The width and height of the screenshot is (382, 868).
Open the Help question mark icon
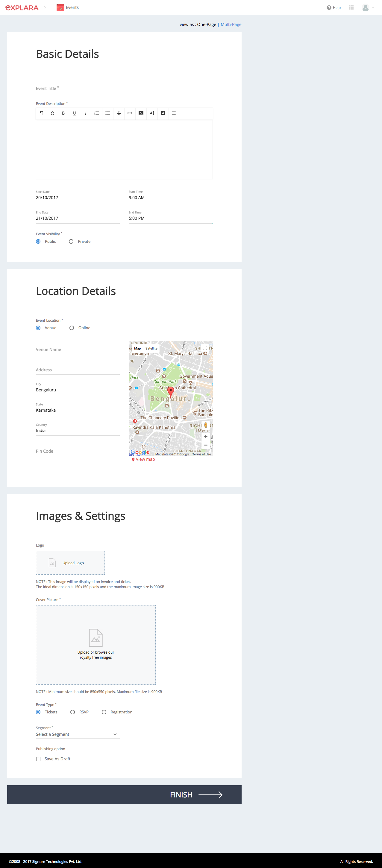[x=329, y=8]
